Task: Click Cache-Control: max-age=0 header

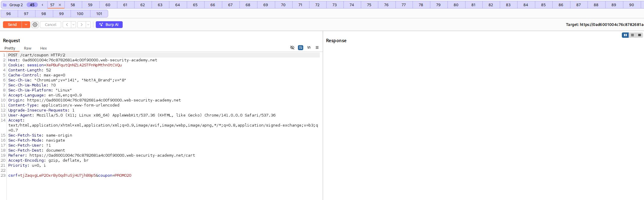Action: [x=37, y=75]
